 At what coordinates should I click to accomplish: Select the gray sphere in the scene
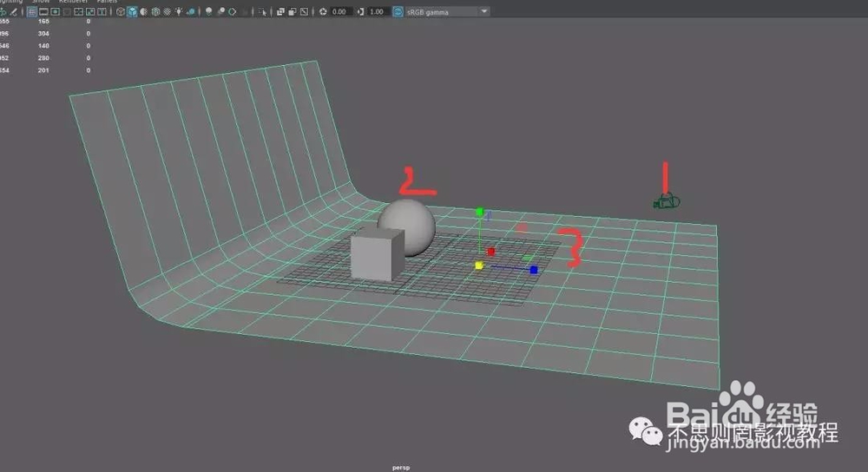click(414, 221)
